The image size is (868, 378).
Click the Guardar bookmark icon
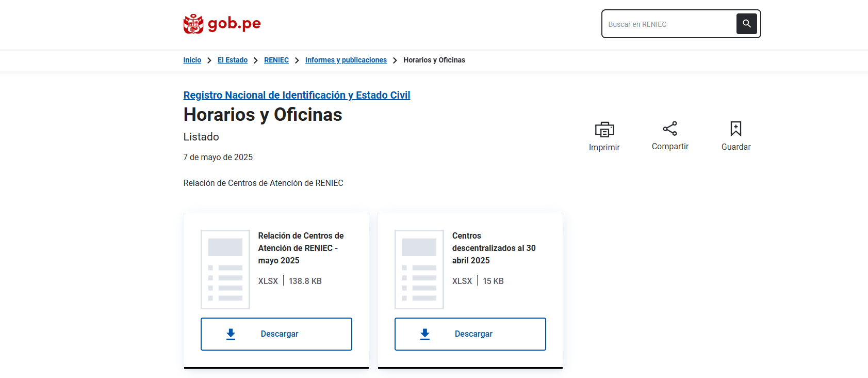click(x=736, y=129)
